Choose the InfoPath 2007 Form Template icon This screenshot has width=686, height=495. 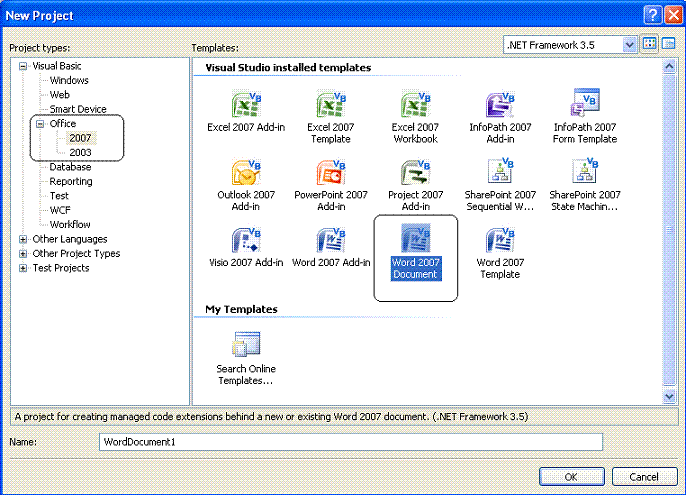click(585, 103)
